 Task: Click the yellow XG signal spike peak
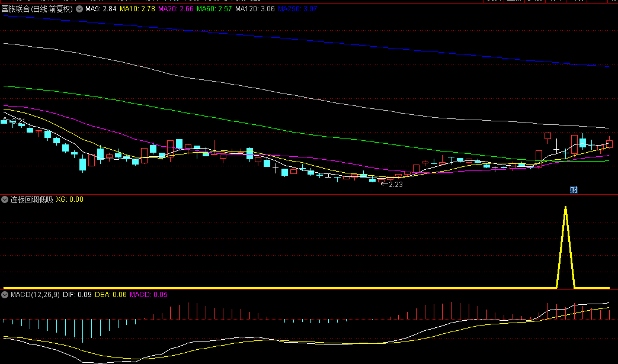(566, 208)
